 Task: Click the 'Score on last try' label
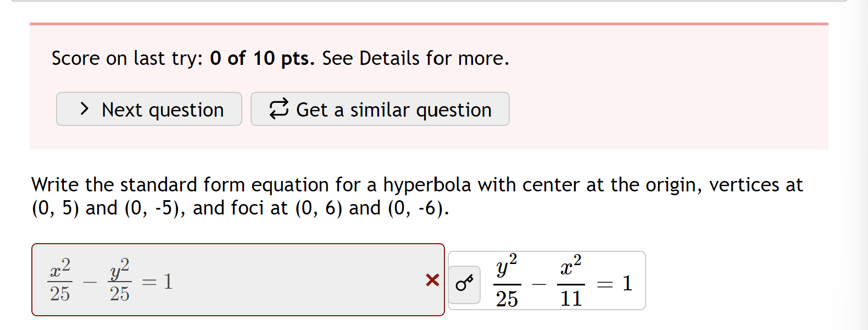click(127, 58)
